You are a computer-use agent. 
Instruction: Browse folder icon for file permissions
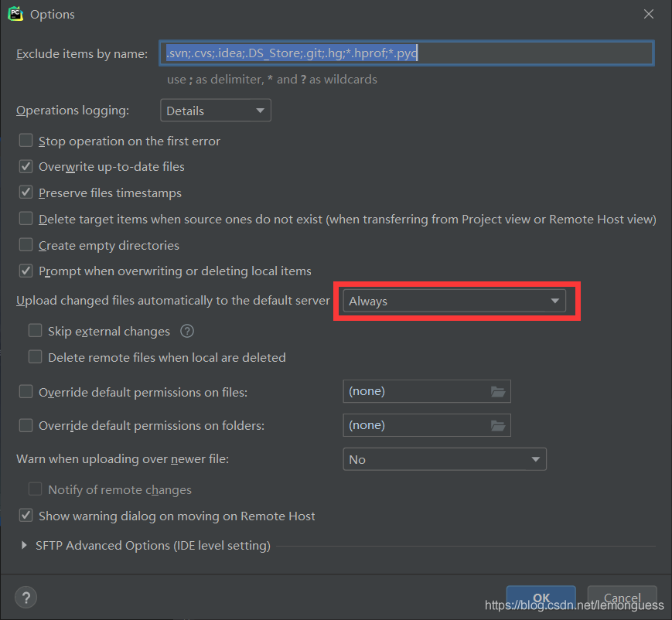[497, 392]
